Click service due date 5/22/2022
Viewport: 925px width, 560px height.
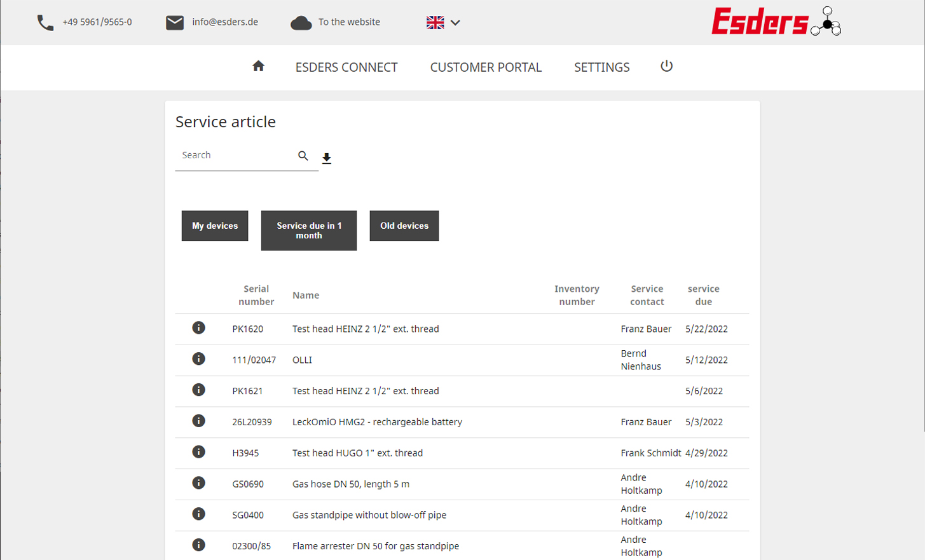(707, 329)
